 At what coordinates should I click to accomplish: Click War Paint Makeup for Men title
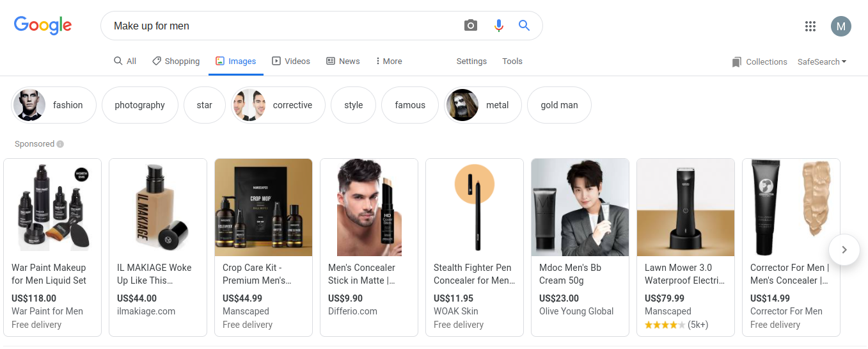pyautogui.click(x=49, y=274)
